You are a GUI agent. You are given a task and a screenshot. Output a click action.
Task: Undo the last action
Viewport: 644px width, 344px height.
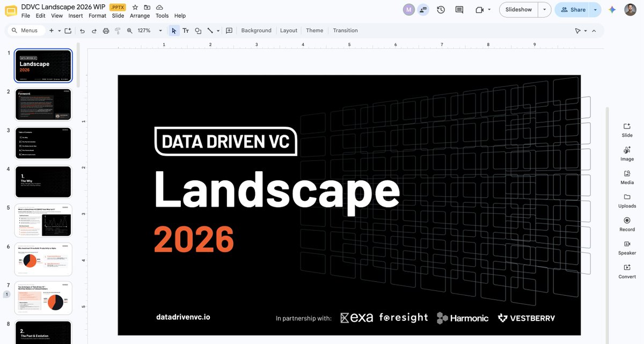point(82,31)
